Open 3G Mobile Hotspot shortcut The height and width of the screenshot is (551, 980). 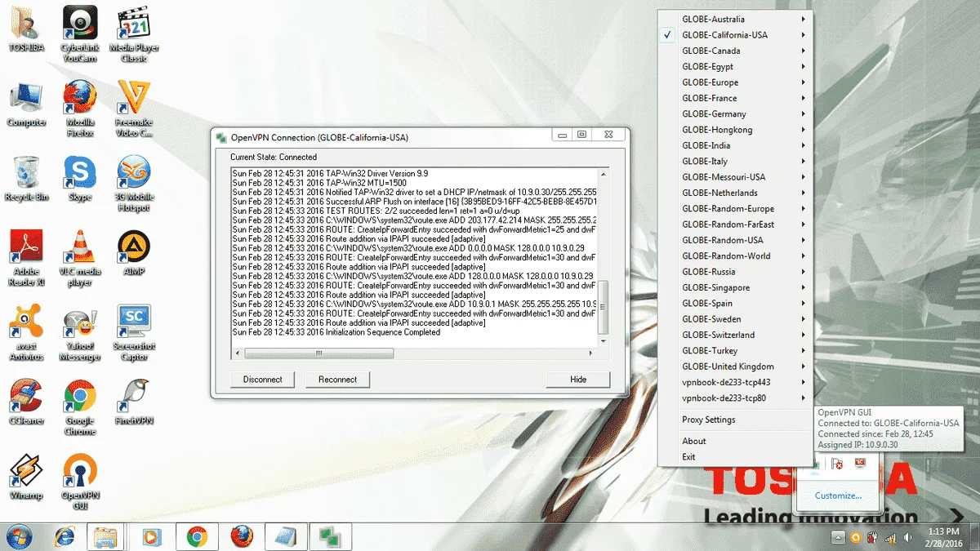click(134, 184)
